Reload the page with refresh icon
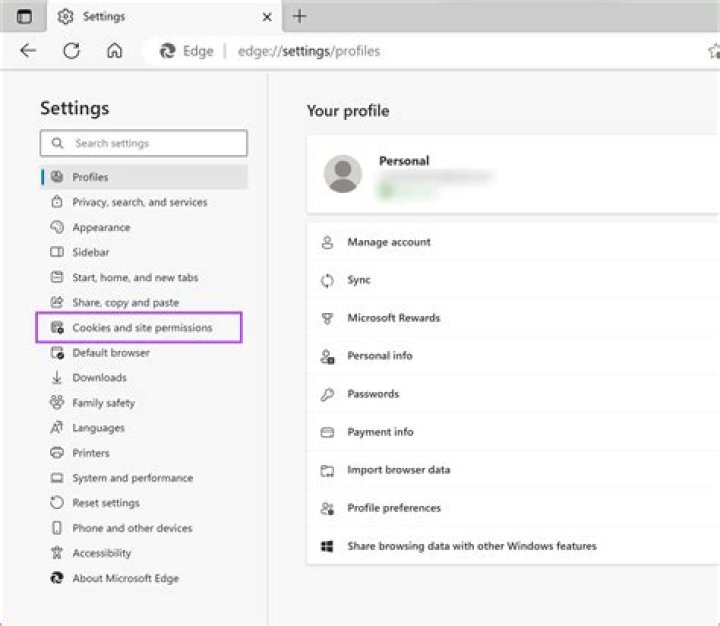The height and width of the screenshot is (626, 720). [71, 51]
